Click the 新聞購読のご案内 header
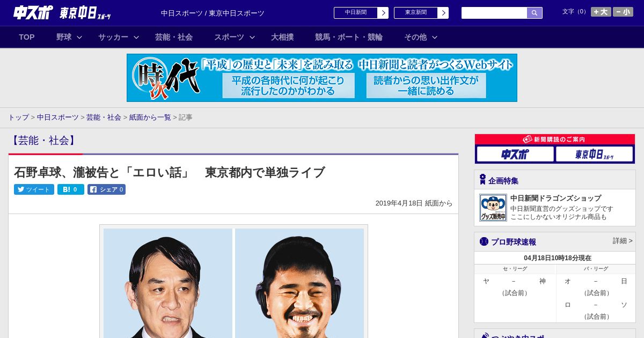644x338 pixels. point(555,139)
